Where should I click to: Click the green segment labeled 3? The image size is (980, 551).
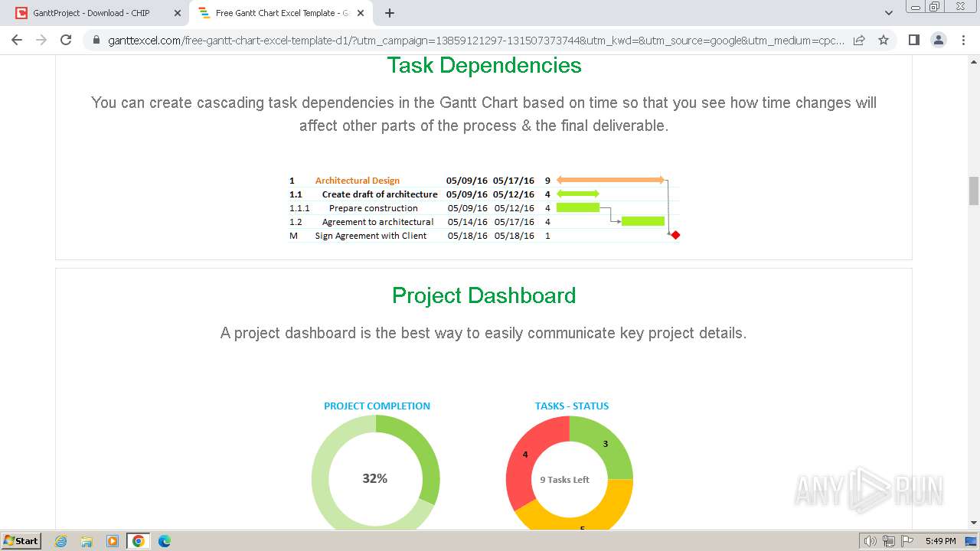coord(605,445)
